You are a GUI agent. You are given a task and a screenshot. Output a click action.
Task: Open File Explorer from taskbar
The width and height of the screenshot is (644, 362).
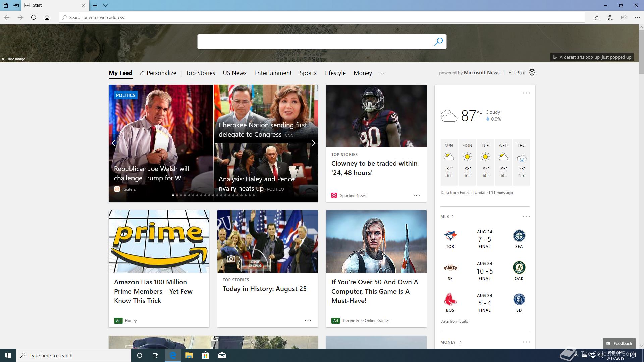click(189, 355)
